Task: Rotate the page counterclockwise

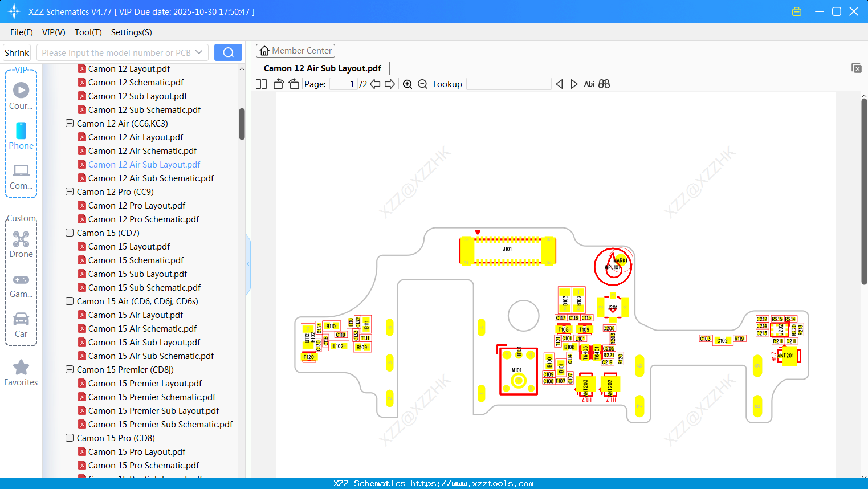Action: 278,84
